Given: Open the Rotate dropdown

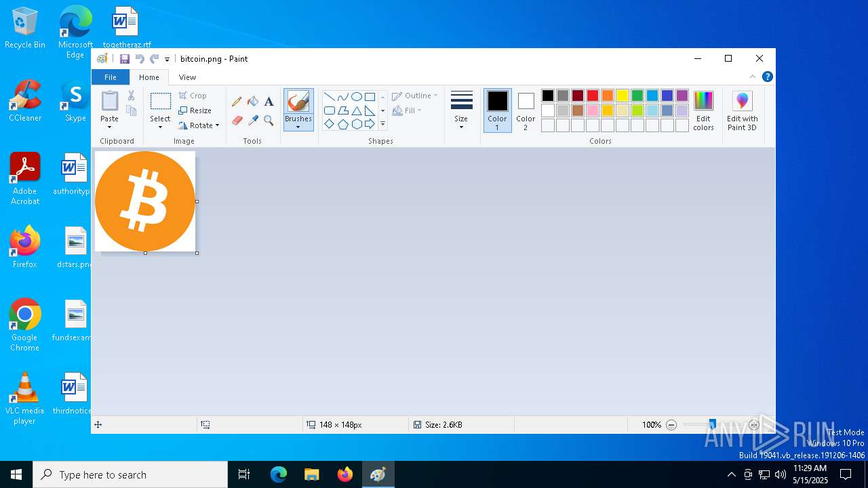Looking at the screenshot, I should click(x=198, y=125).
